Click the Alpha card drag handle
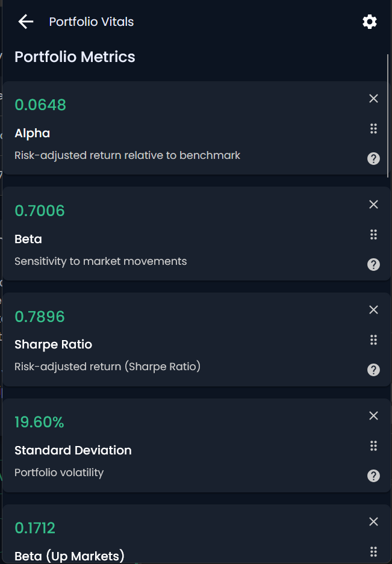 pyautogui.click(x=374, y=128)
